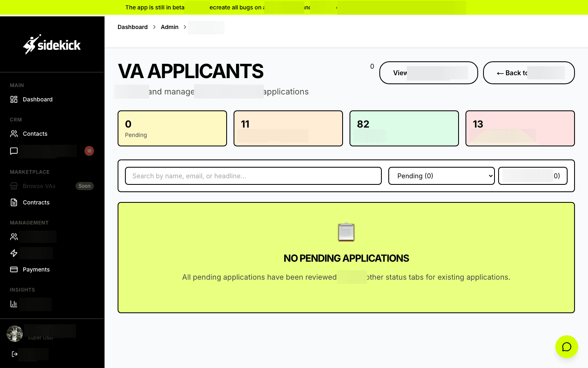Click the logout icon at sidebar bottom

[x=15, y=354]
